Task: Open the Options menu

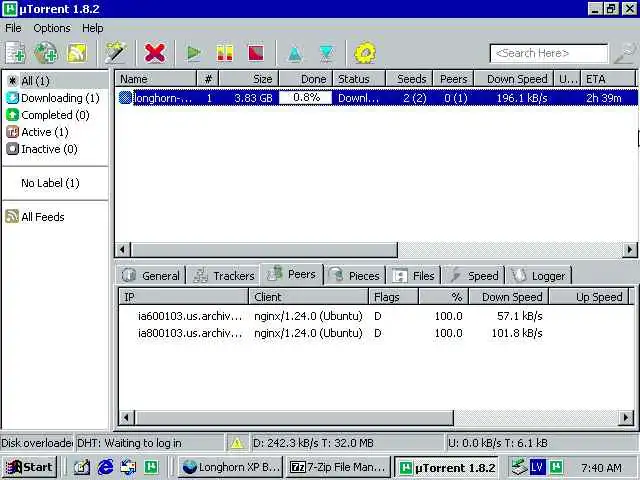Action: tap(52, 28)
